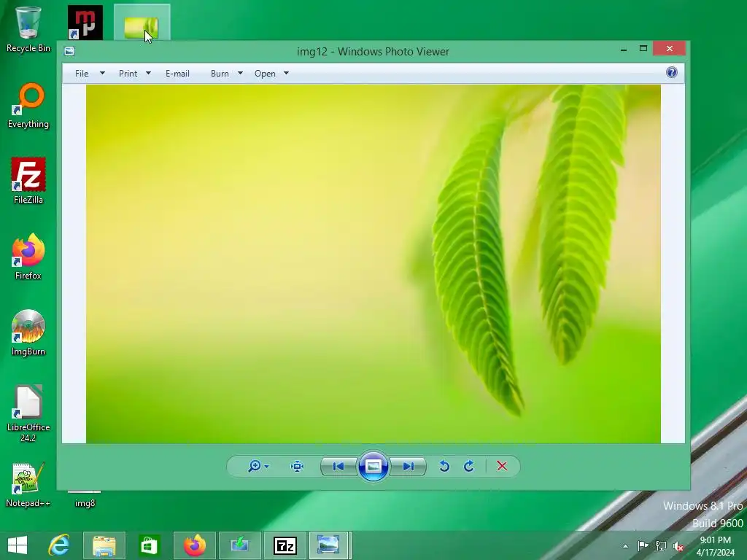Open the Windows Start button
Screen dimensions: 747x560
point(18,545)
